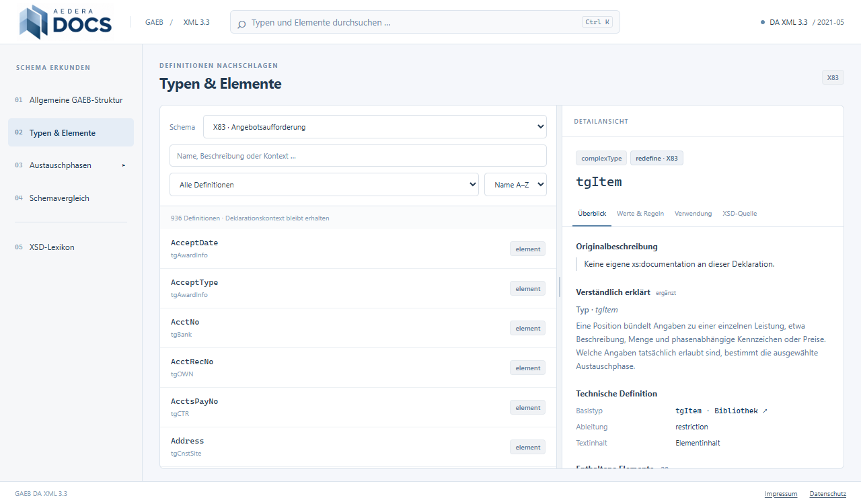The image size is (861, 504).
Task: Select the AcceptType definition row
Action: click(x=358, y=288)
